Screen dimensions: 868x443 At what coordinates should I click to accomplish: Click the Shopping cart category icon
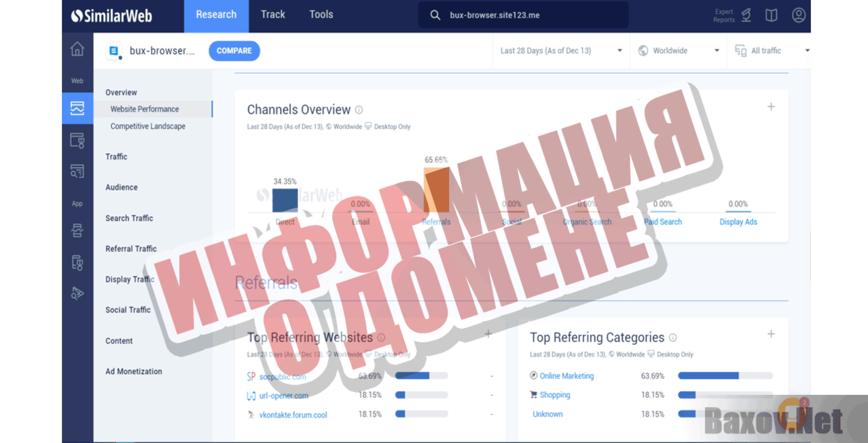coord(534,394)
